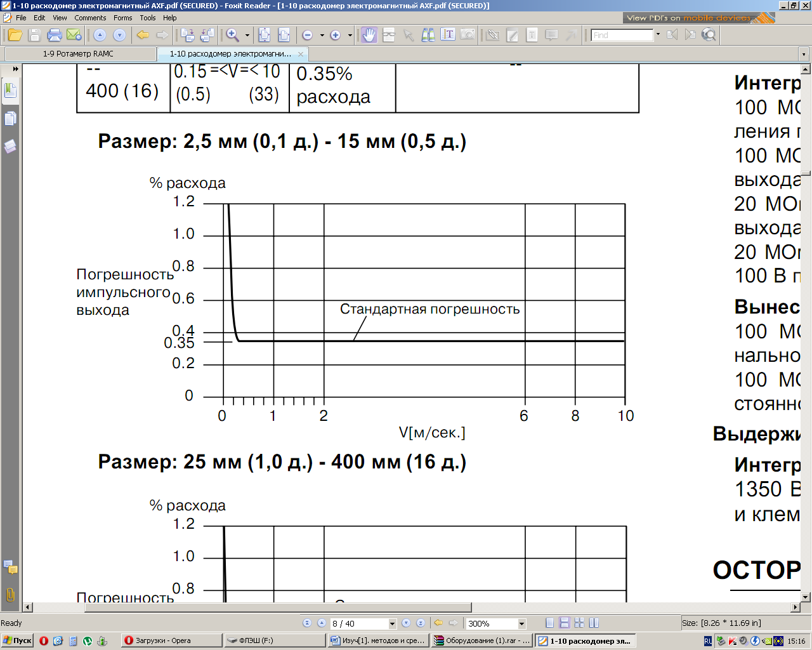The image size is (812, 650).
Task: Click the zoom in magnifier tool
Action: click(x=233, y=35)
